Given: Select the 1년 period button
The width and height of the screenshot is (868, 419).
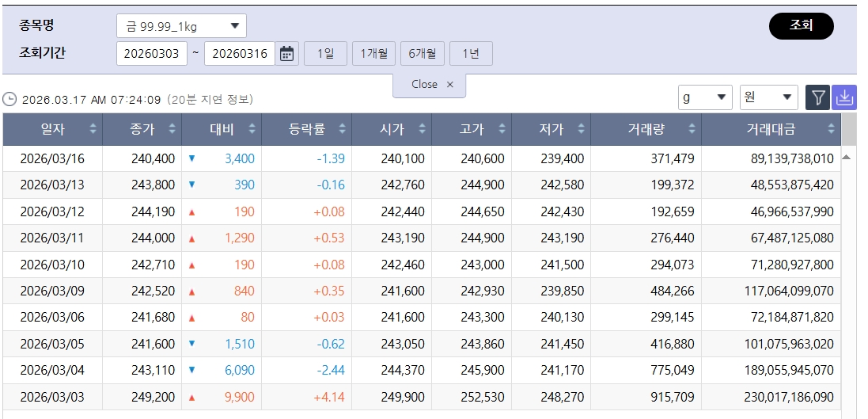Looking at the screenshot, I should point(471,54).
